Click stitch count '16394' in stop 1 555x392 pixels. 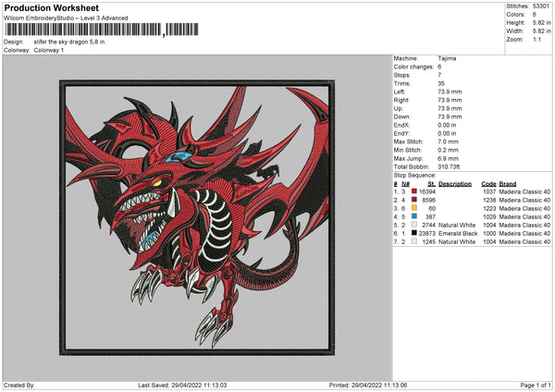coord(427,191)
